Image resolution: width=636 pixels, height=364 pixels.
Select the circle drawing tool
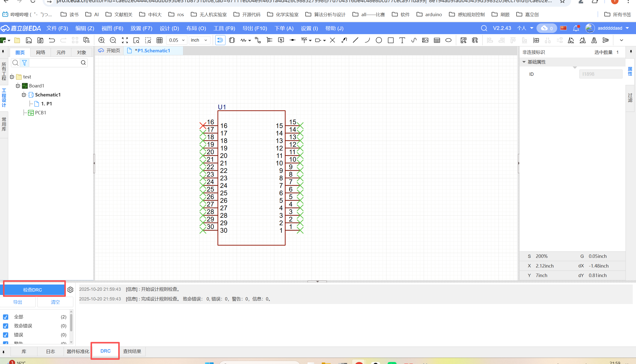pyautogui.click(x=379, y=40)
